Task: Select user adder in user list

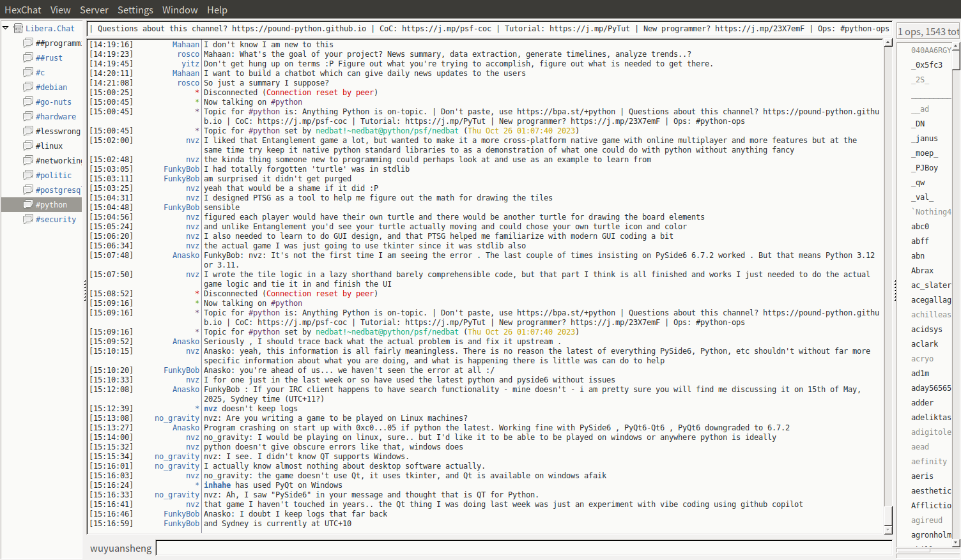Action: tap(922, 403)
